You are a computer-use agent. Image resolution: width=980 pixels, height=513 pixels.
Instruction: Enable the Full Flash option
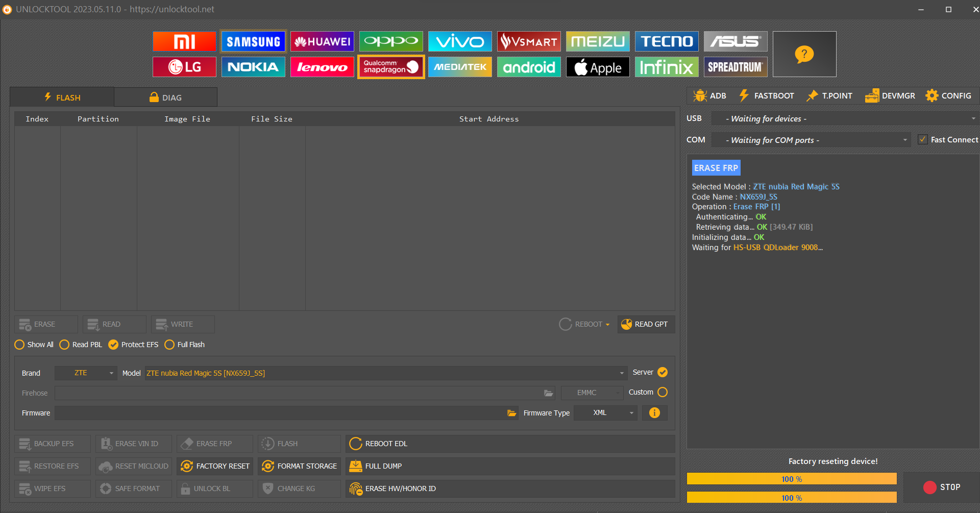(185, 345)
